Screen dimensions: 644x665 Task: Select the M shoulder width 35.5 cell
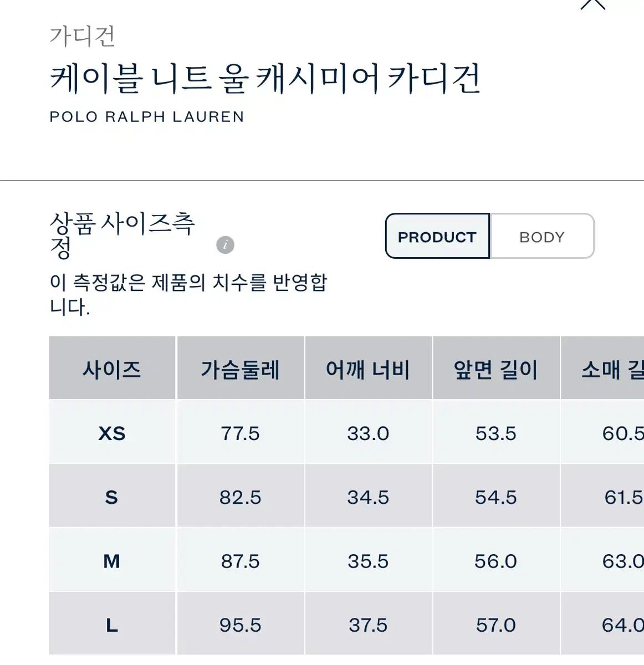pyautogui.click(x=368, y=561)
